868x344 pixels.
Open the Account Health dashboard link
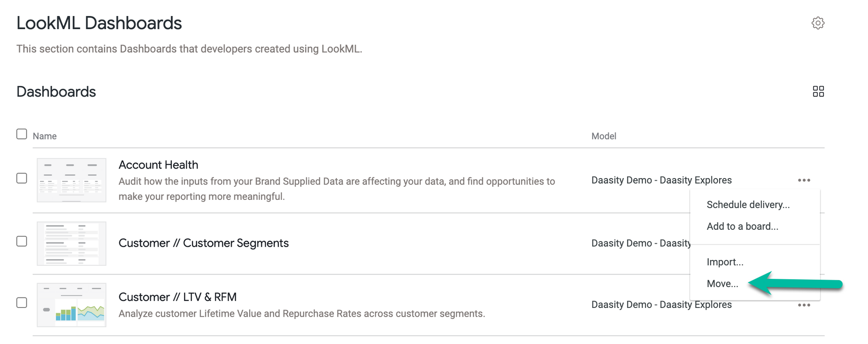(x=158, y=165)
